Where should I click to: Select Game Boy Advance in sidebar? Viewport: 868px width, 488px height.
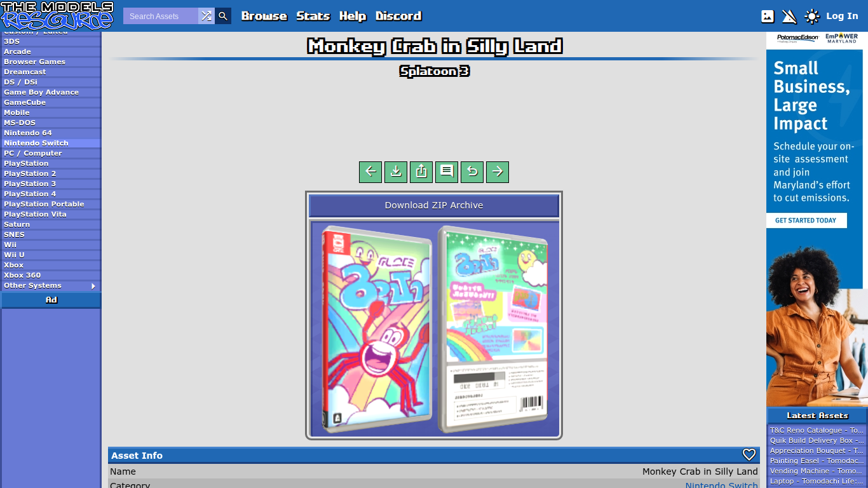click(51, 92)
